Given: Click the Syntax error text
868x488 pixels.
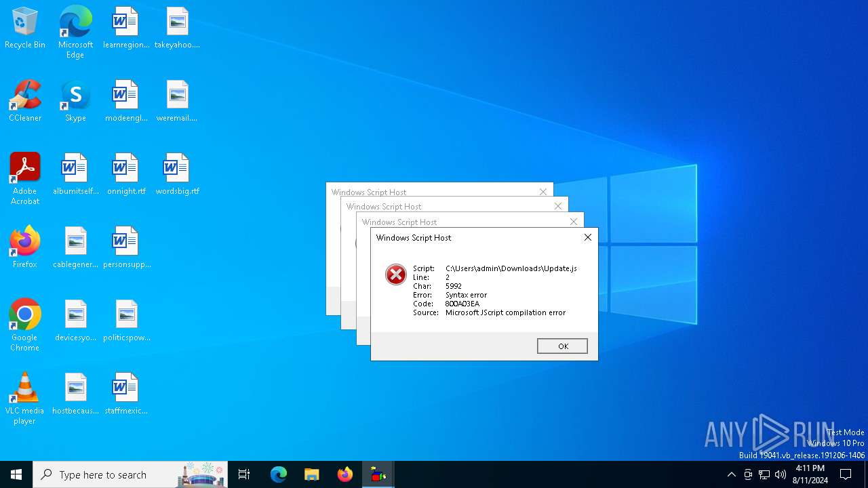Looking at the screenshot, I should pos(466,295).
